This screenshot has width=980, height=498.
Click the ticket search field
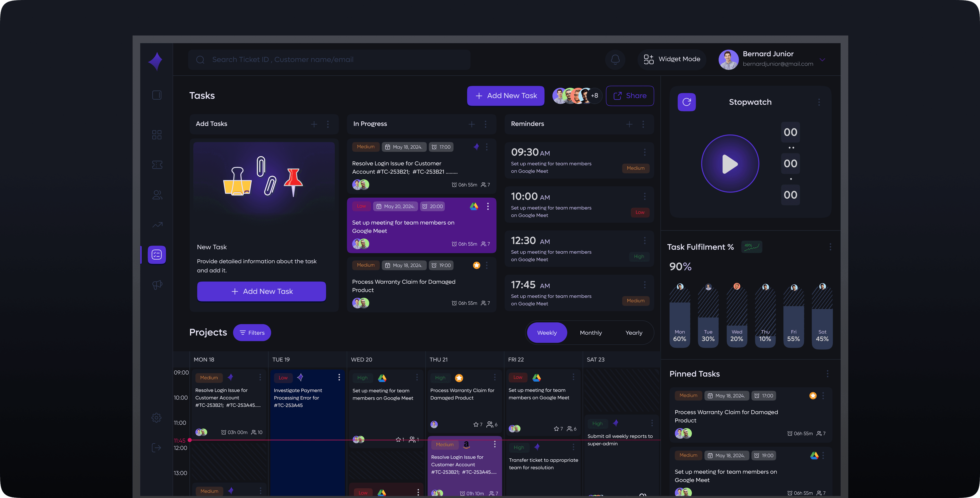(x=329, y=59)
